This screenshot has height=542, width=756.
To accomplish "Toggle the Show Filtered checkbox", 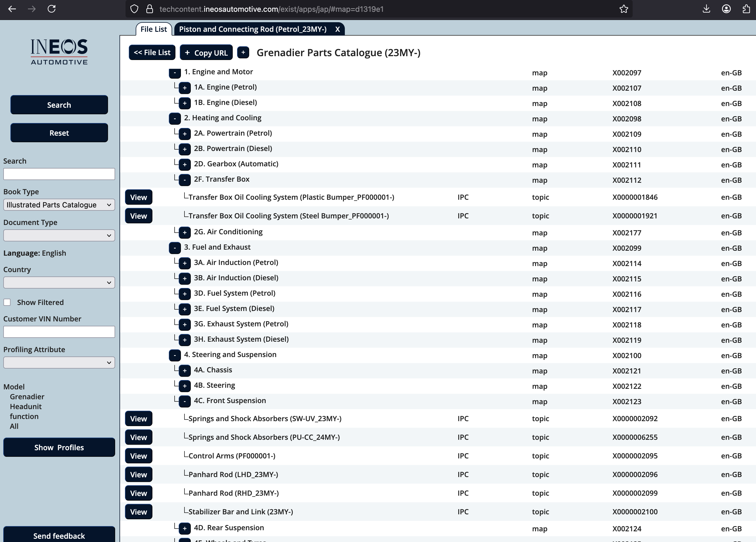I will coord(7,302).
